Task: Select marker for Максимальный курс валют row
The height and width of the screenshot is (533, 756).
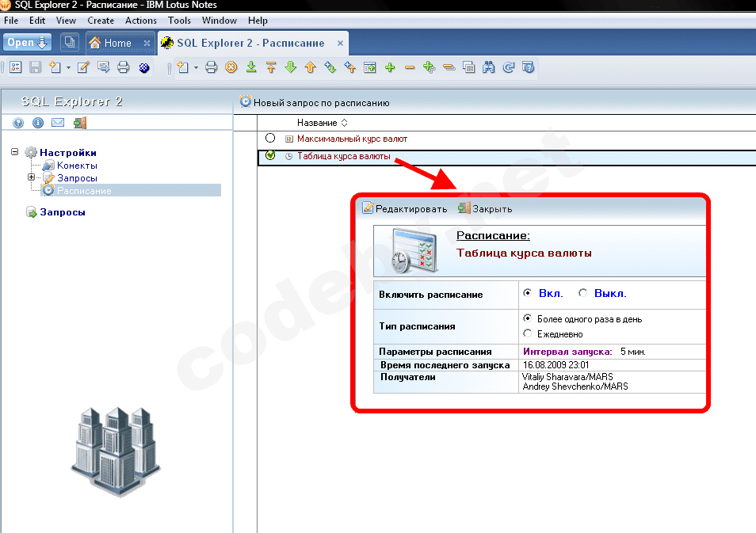Action: (x=270, y=139)
